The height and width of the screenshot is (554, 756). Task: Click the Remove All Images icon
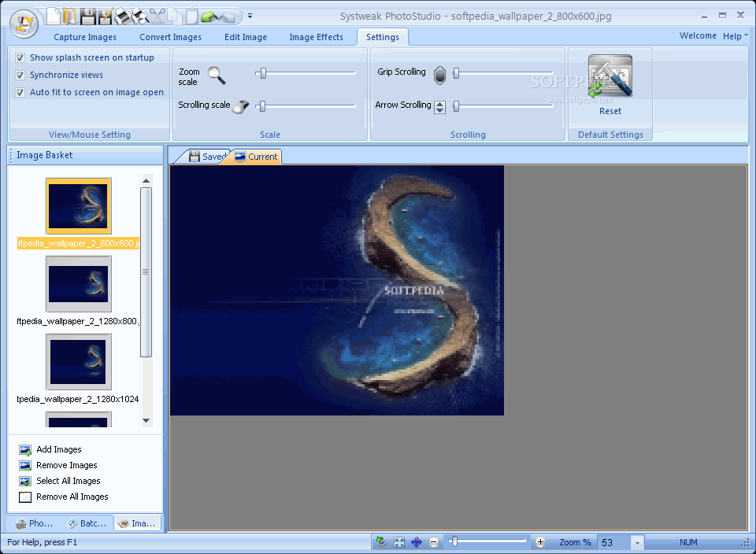click(25, 497)
